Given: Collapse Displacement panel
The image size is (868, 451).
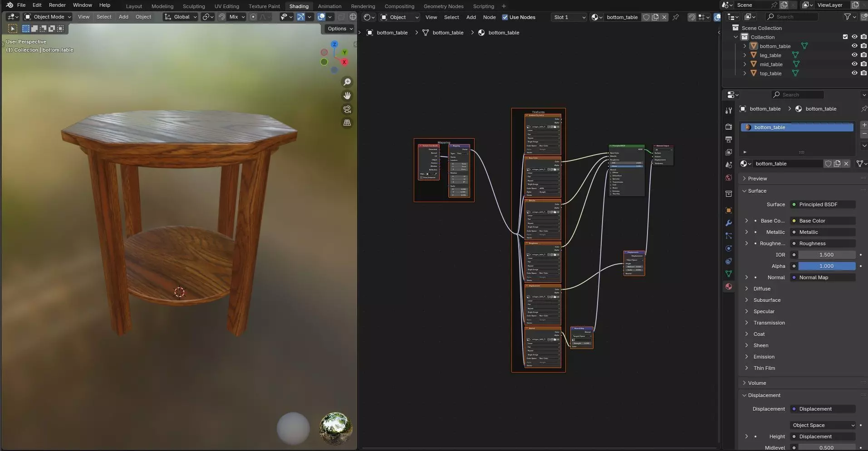Looking at the screenshot, I should coord(764,395).
